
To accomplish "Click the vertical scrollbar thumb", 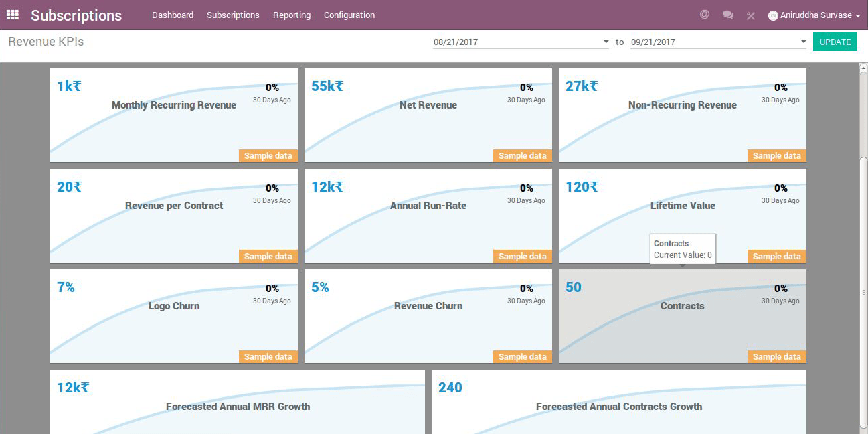I will [x=863, y=291].
